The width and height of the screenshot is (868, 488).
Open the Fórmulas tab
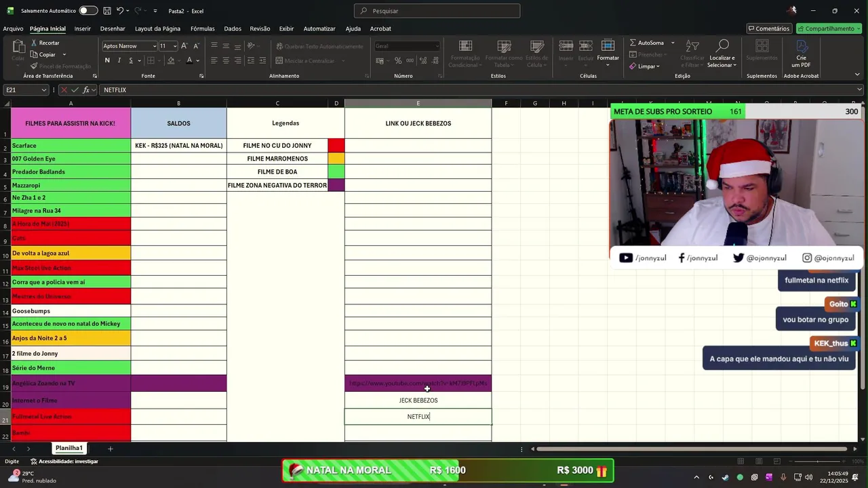pyautogui.click(x=202, y=28)
